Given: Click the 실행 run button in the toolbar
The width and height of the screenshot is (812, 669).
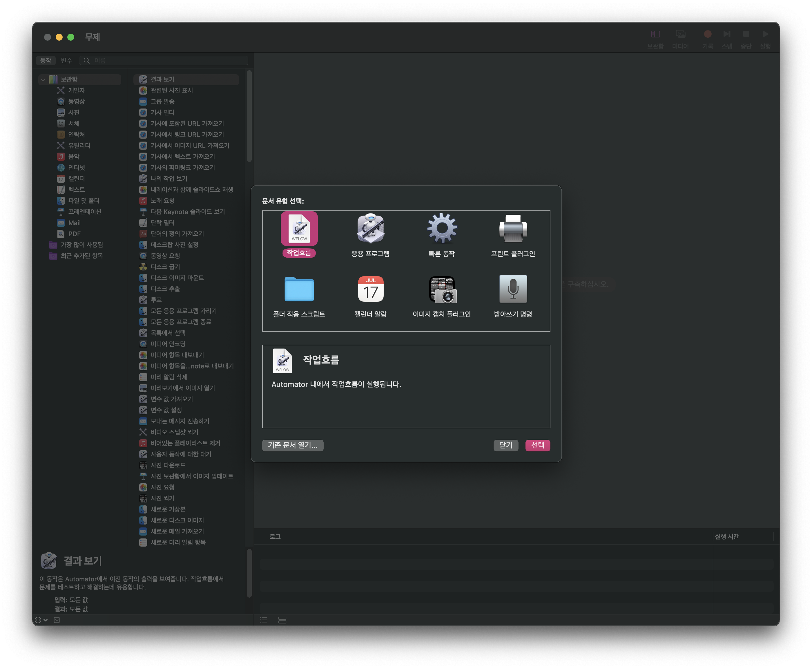Looking at the screenshot, I should pyautogui.click(x=765, y=34).
